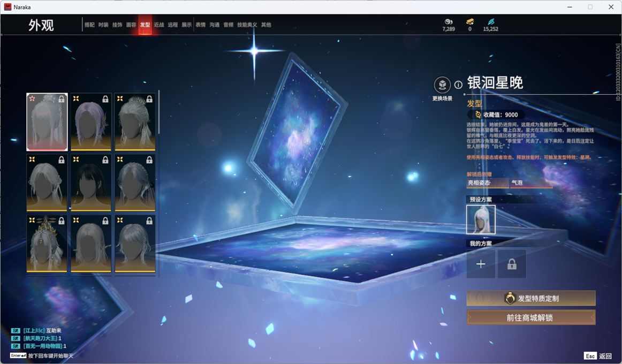Click the locked slot under 我的方案

coord(512,264)
